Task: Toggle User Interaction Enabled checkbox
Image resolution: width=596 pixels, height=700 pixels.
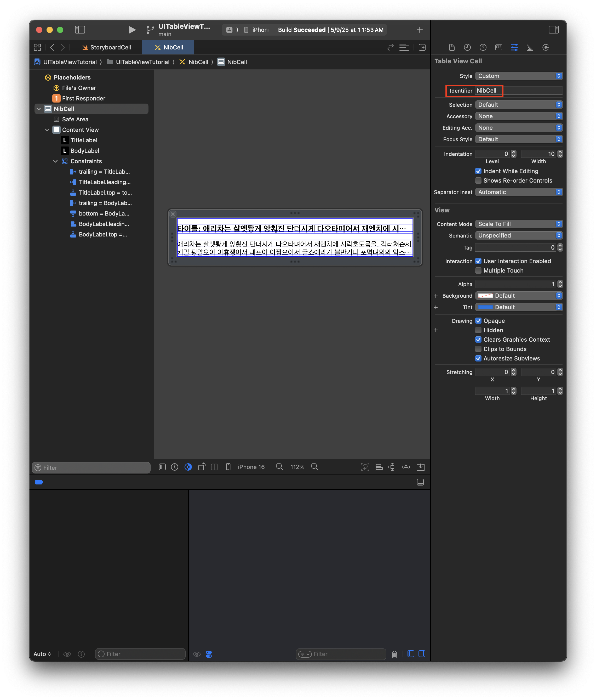Action: 478,261
